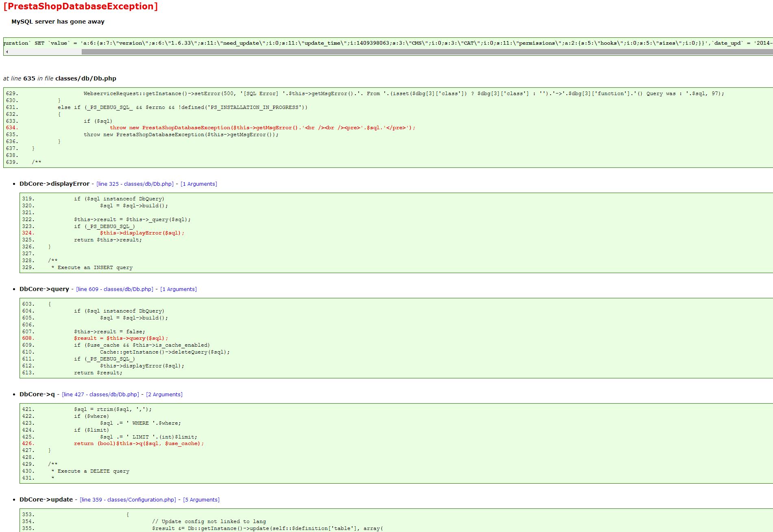The height and width of the screenshot is (532, 773).
Task: Click code line 604 'if ($sql instanceof DbQuery)'
Action: 119,311
